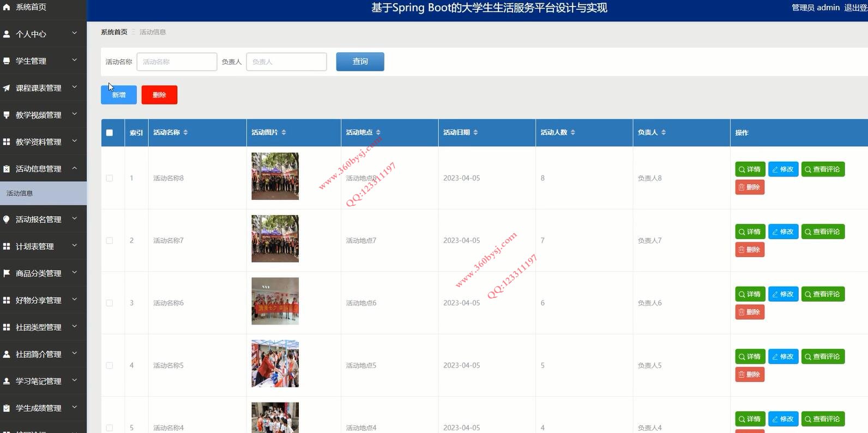Expand 课程课表管理 chevron

(75, 87)
